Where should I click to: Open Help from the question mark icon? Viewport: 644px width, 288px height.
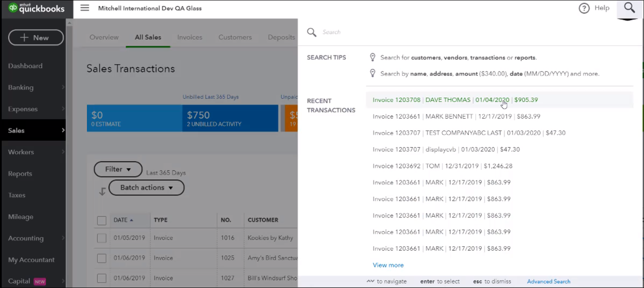pyautogui.click(x=584, y=8)
